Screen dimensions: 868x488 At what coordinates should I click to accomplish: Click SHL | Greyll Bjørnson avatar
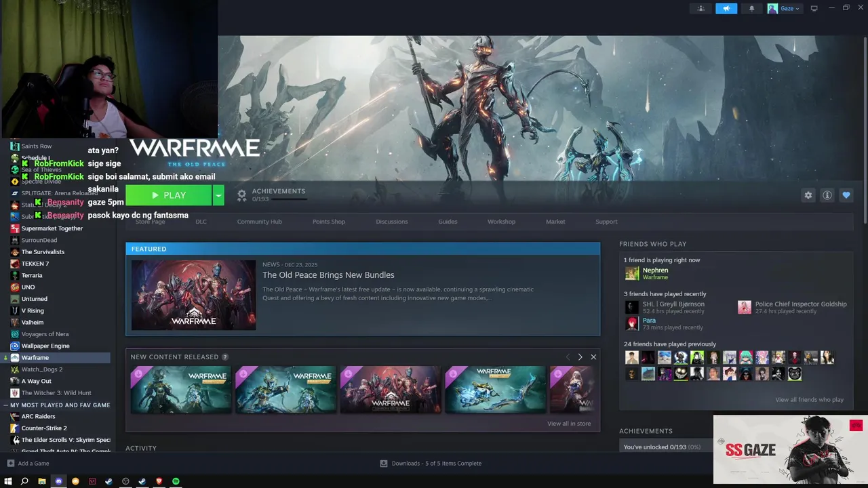[x=632, y=307]
